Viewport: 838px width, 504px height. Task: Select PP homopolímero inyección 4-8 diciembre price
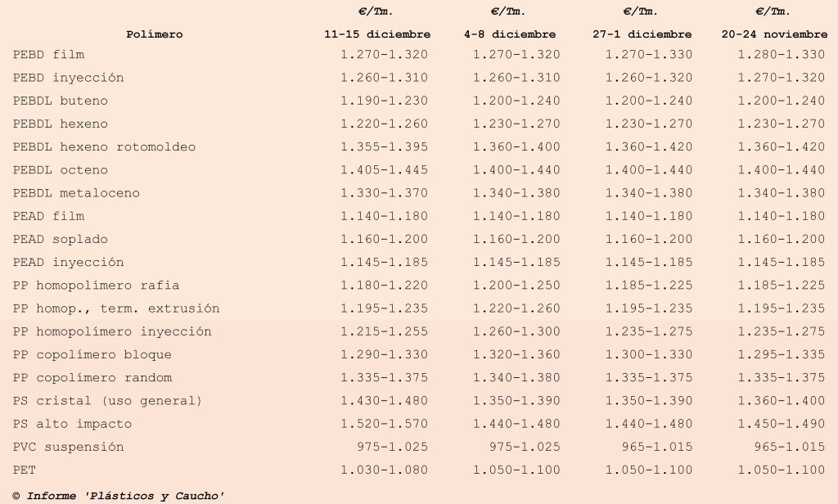517,331
